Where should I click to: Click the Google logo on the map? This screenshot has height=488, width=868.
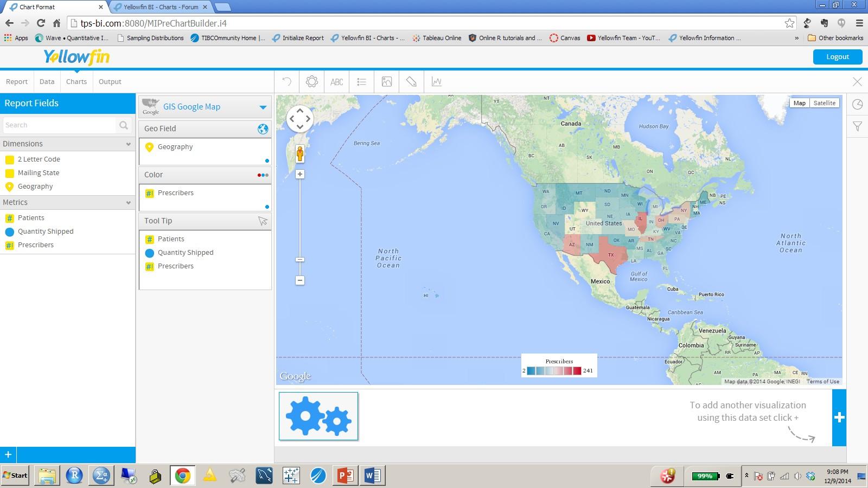tap(295, 376)
